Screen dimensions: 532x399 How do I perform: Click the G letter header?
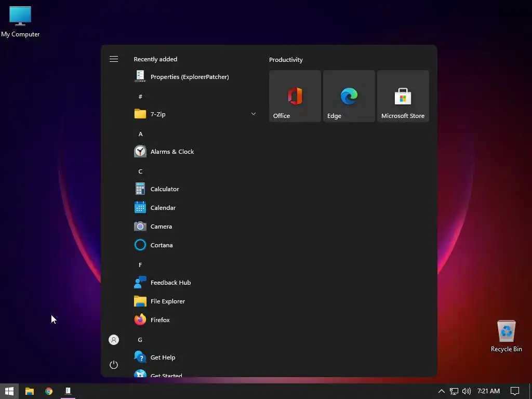(140, 340)
